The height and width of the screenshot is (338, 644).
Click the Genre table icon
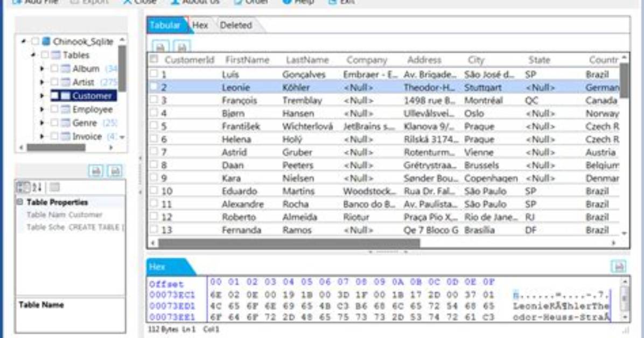[x=65, y=123]
